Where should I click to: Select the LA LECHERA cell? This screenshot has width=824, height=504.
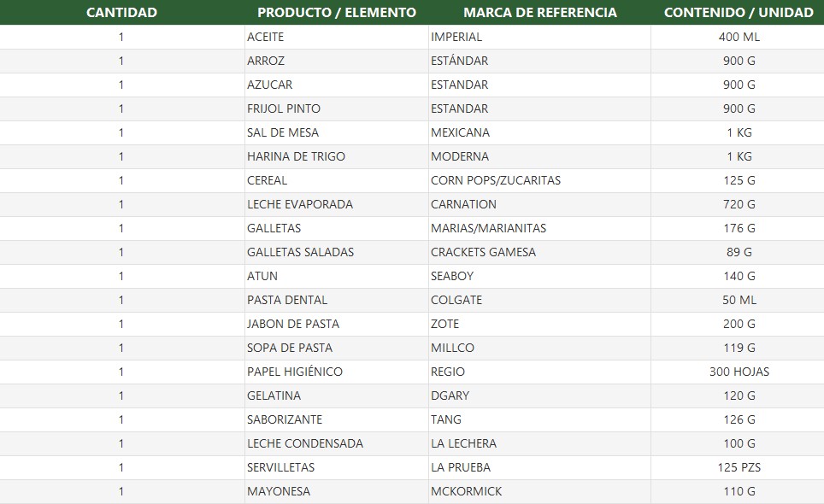click(539, 443)
